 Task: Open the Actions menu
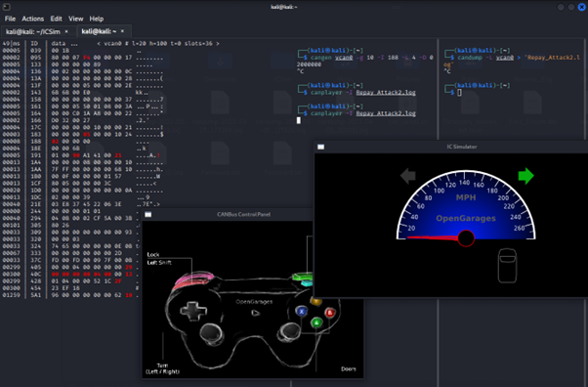[32, 19]
